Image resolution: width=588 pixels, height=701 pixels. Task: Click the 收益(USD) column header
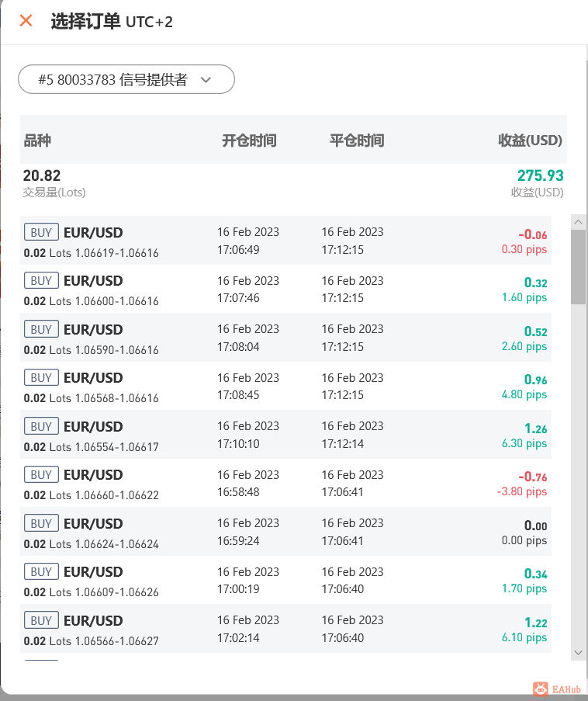pos(530,141)
